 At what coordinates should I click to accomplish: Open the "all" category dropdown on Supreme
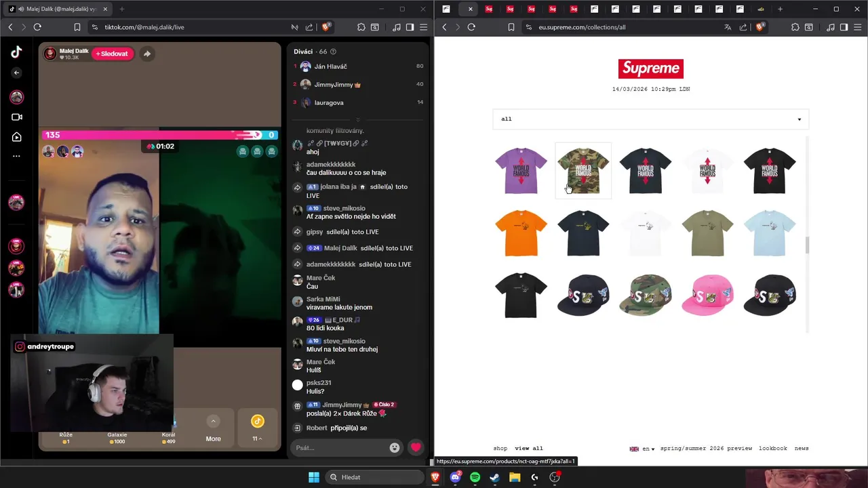click(650, 119)
